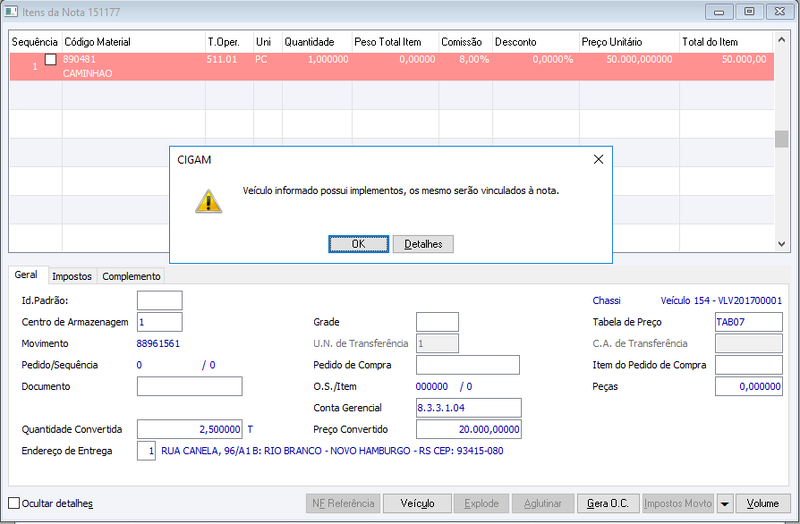Click the Preço Unitário column header

630,42
